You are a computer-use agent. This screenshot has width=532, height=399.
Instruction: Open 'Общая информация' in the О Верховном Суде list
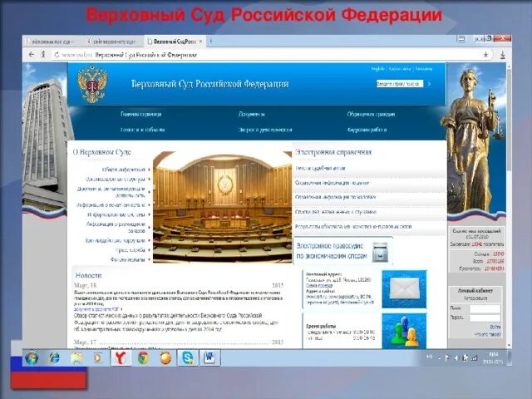coord(124,170)
